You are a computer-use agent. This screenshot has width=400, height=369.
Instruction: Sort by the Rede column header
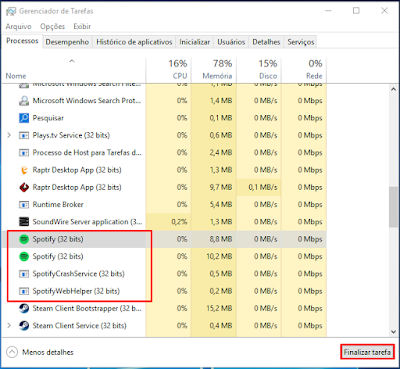click(304, 70)
